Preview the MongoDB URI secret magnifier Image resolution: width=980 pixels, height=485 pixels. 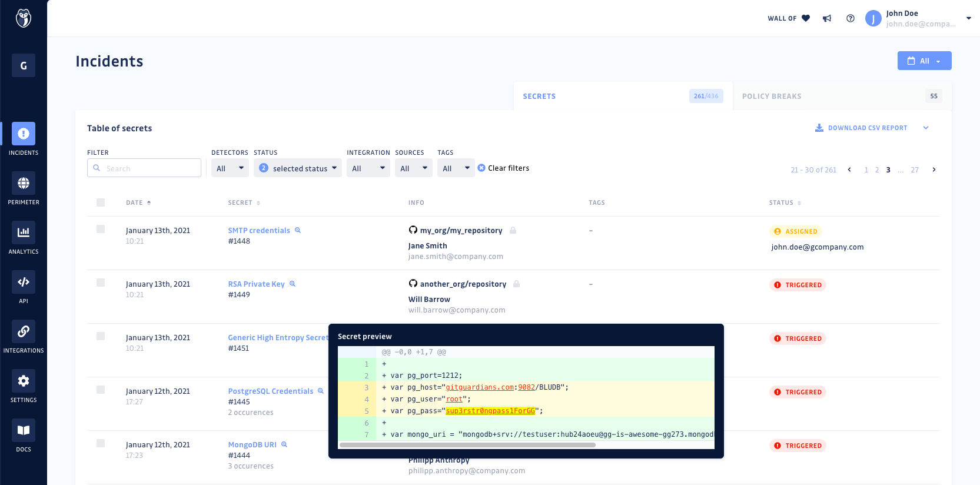click(x=284, y=444)
